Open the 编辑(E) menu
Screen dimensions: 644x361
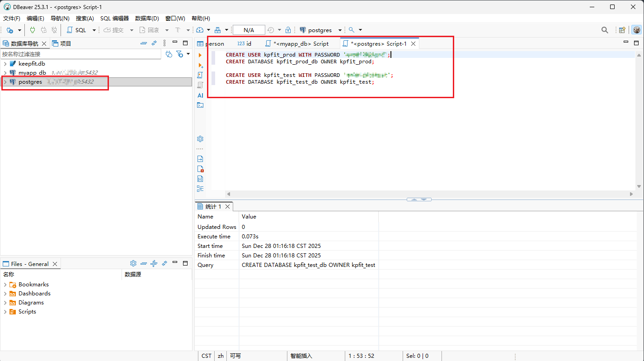click(35, 19)
